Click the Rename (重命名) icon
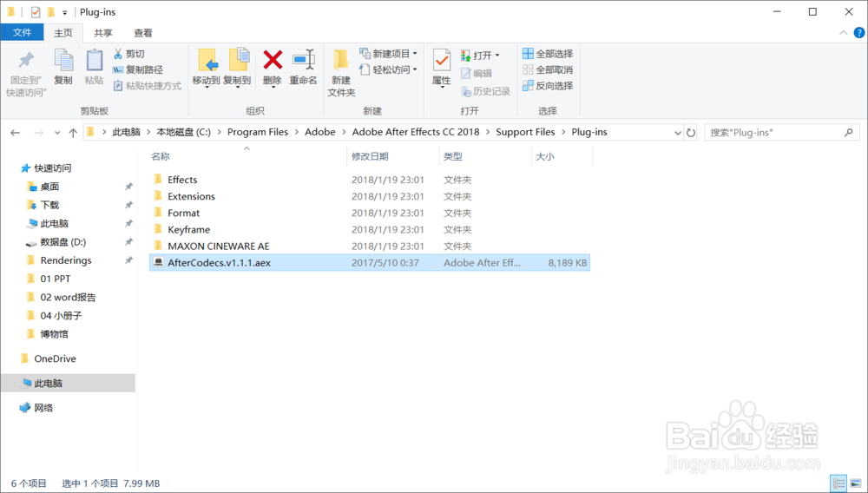 pyautogui.click(x=304, y=60)
